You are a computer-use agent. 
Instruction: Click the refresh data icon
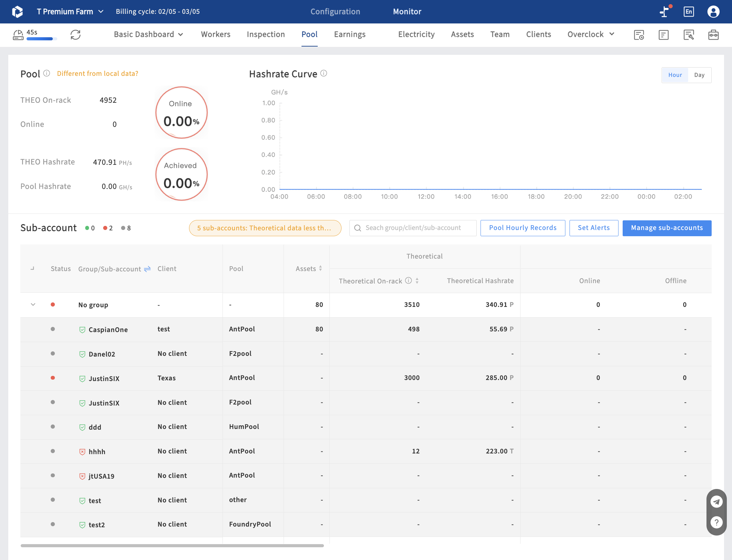pos(76,34)
